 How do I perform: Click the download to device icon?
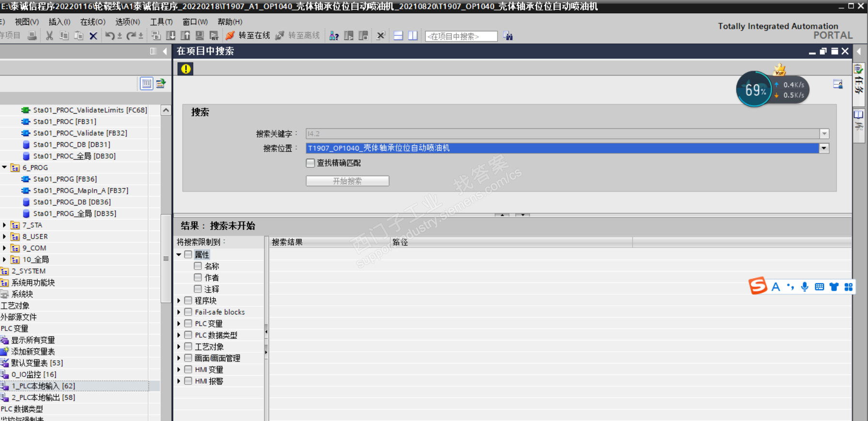click(171, 36)
